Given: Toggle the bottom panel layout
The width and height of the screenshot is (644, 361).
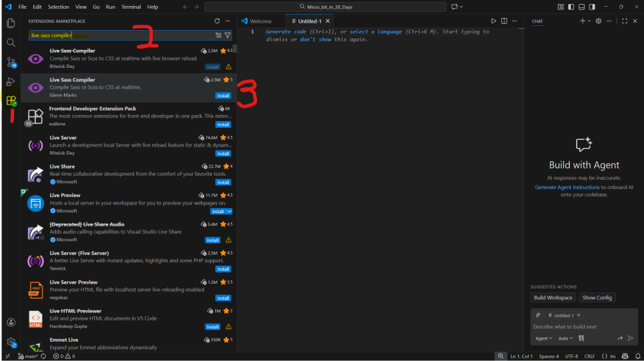Looking at the screenshot, I should point(581,7).
